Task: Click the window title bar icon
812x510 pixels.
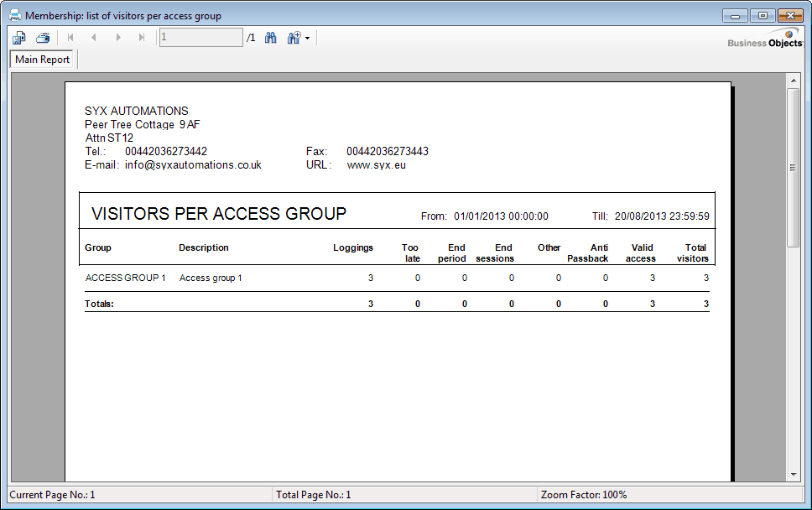Action: (14, 15)
